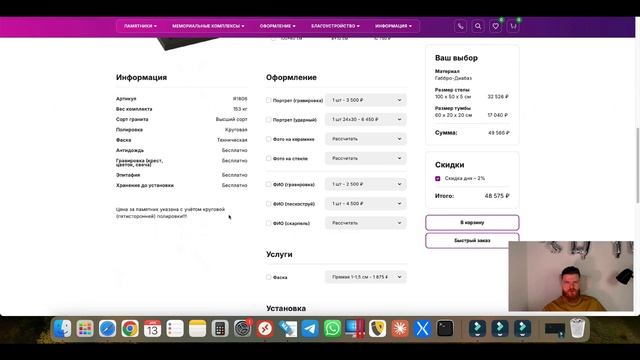Open ФИО (пескоструй) dropdown
The image size is (640, 360).
point(366,204)
